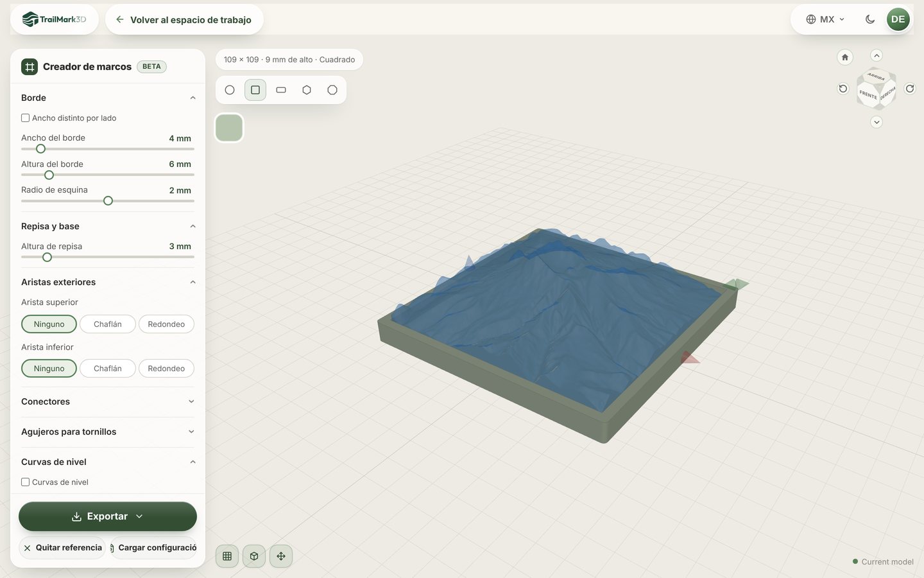Open the MX language dropdown
Image resolution: width=924 pixels, height=578 pixels.
click(x=826, y=19)
